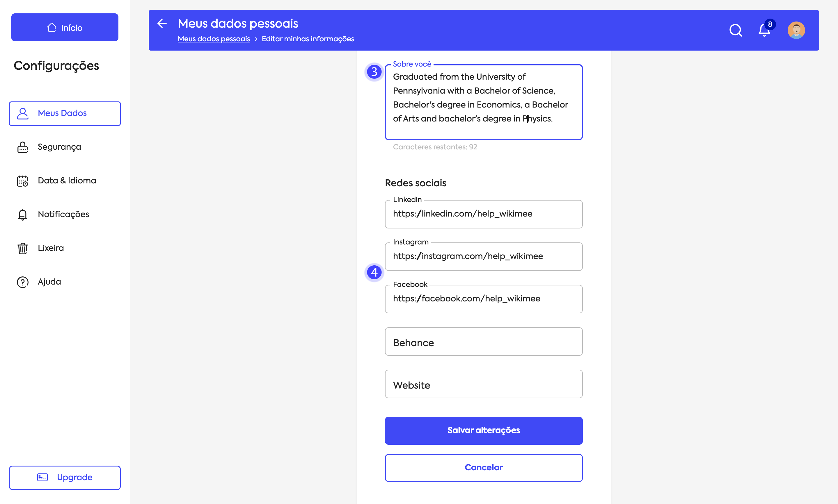Select the Meus Dados menu item
838x504 pixels.
[65, 113]
